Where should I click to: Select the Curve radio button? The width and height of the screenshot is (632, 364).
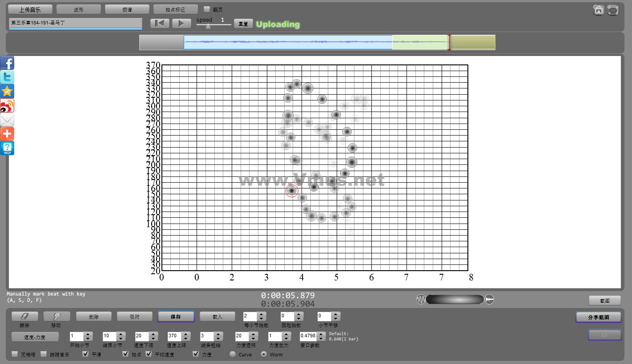pyautogui.click(x=233, y=354)
